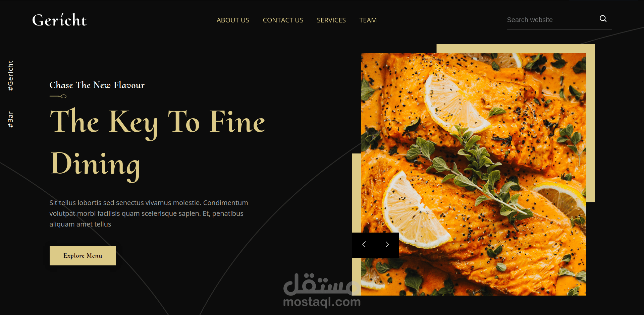Click the Explore Menu button

tap(83, 256)
